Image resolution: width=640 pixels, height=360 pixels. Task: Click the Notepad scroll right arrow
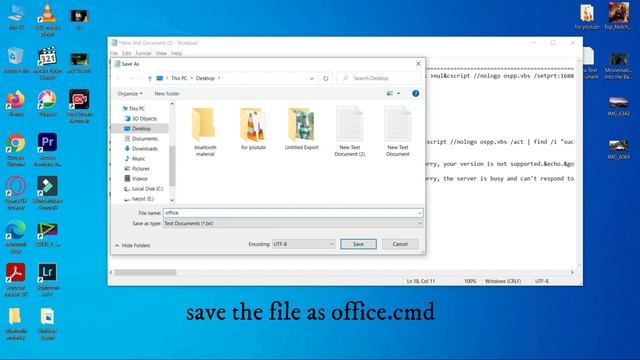click(x=572, y=272)
